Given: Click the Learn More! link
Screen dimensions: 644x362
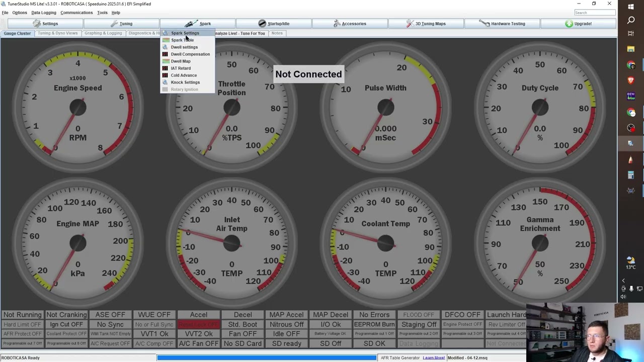Looking at the screenshot, I should click(x=434, y=358).
